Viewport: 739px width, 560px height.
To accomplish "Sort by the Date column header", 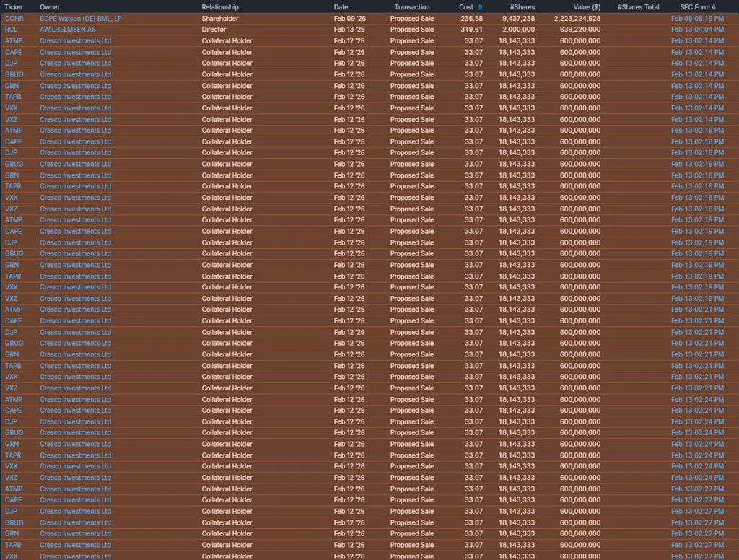I will [341, 7].
